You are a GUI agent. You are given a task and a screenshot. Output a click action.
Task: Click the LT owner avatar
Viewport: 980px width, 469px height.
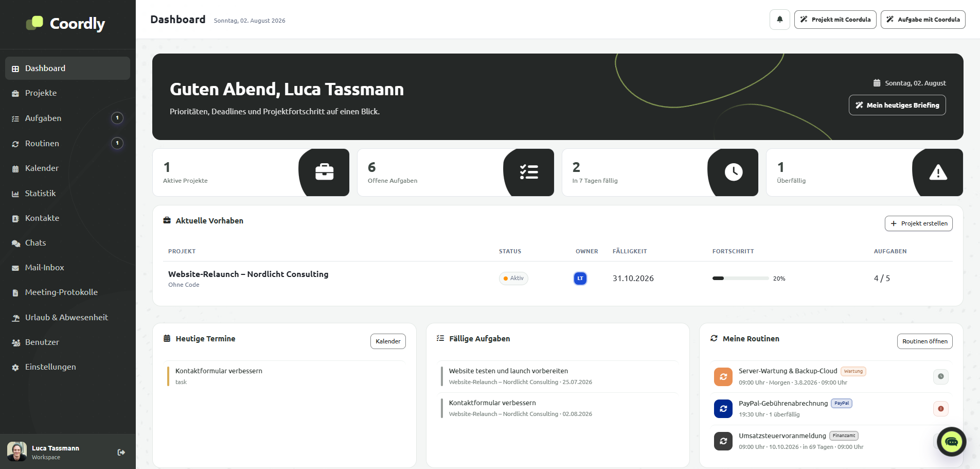(580, 279)
